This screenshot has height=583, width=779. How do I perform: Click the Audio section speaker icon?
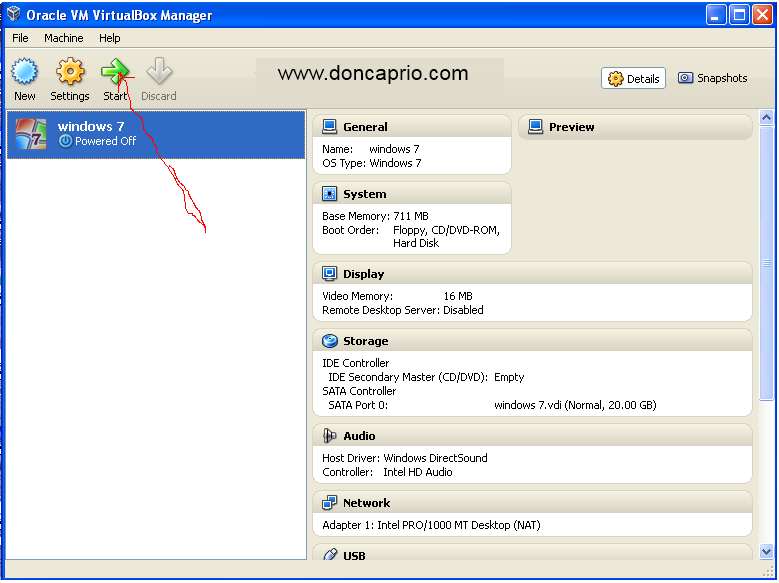click(x=329, y=436)
